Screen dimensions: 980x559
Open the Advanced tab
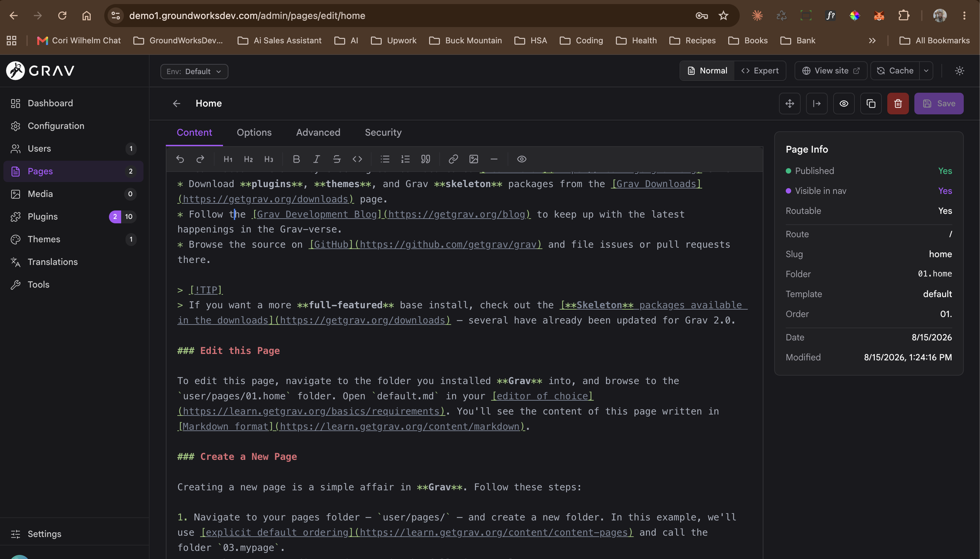point(318,132)
